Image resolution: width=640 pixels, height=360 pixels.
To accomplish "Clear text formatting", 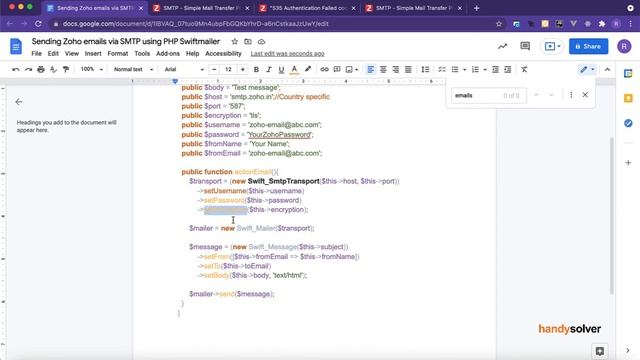I will (x=524, y=70).
